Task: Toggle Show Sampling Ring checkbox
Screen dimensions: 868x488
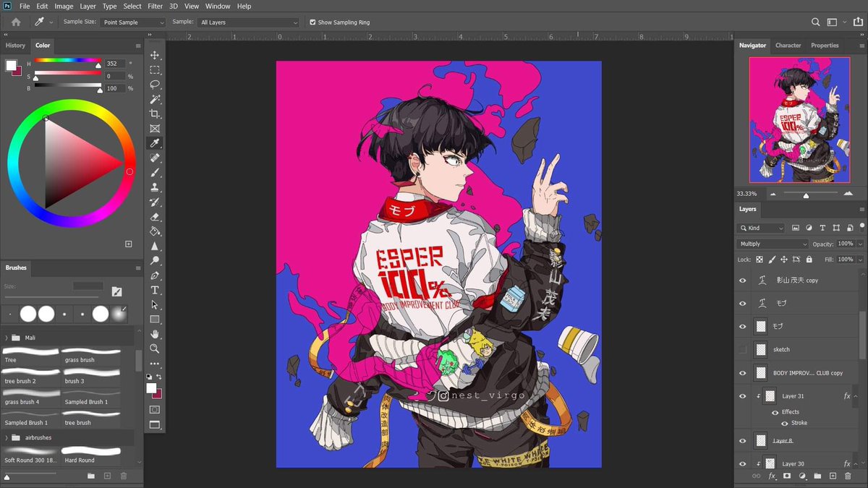Action: point(312,22)
